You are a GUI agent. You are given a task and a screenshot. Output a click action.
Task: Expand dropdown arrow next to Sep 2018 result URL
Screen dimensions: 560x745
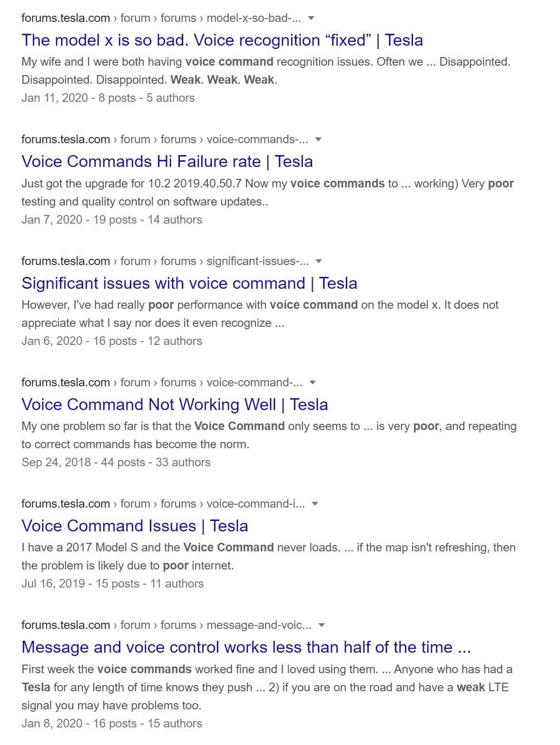[313, 382]
